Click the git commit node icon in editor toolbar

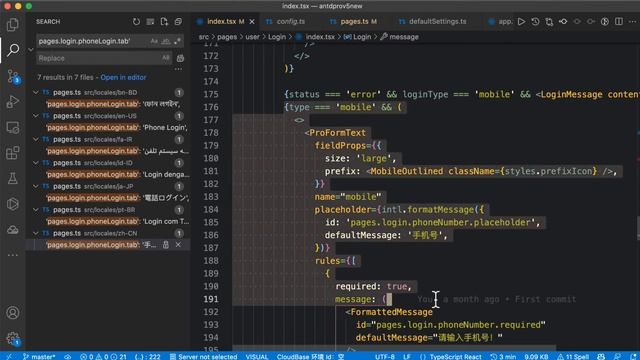coord(563,22)
